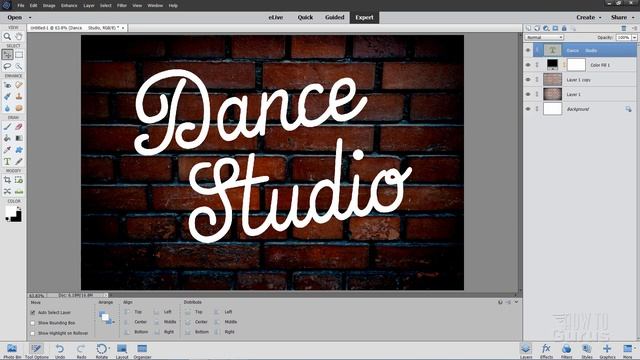This screenshot has height=360, width=640.
Task: Open the Filter menu
Action: click(x=122, y=6)
